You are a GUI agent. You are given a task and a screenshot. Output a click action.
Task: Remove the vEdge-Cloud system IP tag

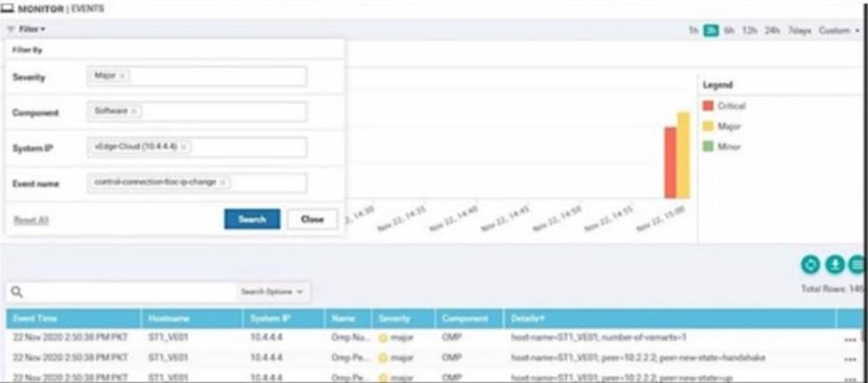(x=183, y=147)
